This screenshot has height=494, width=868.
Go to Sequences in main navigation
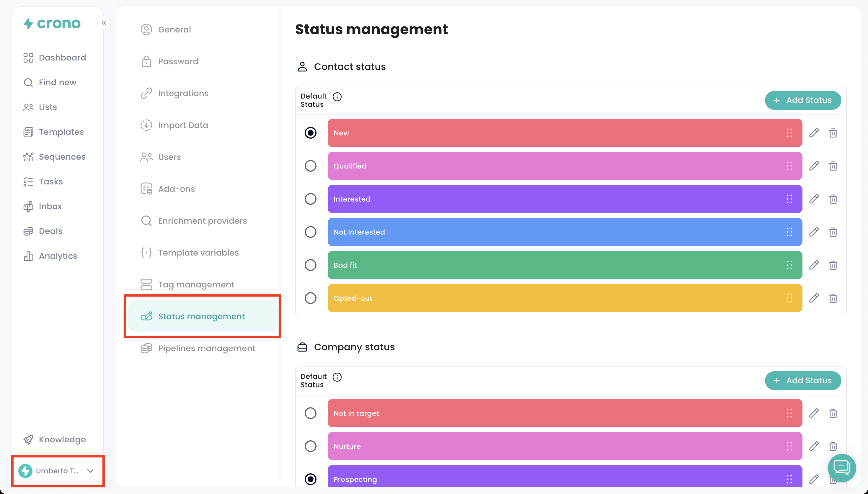point(62,157)
